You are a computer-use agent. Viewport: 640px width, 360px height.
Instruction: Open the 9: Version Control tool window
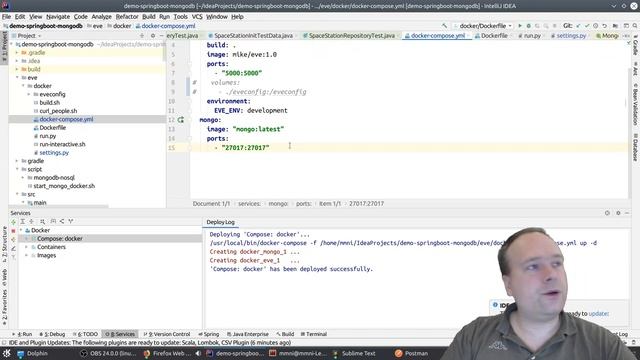click(167, 334)
